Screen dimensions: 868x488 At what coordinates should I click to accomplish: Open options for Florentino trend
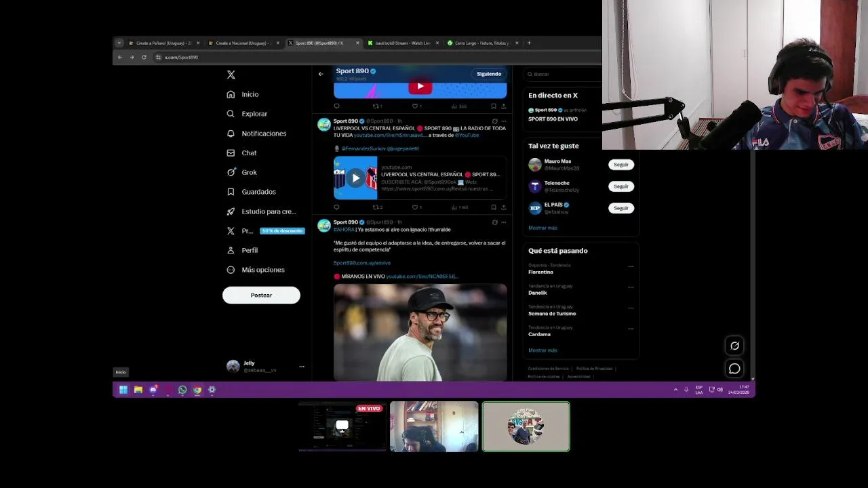click(631, 266)
